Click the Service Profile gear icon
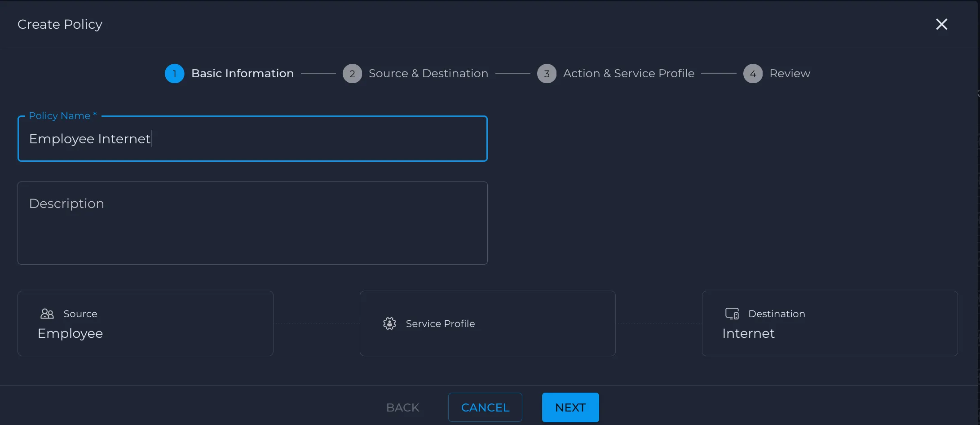980x425 pixels. (389, 323)
